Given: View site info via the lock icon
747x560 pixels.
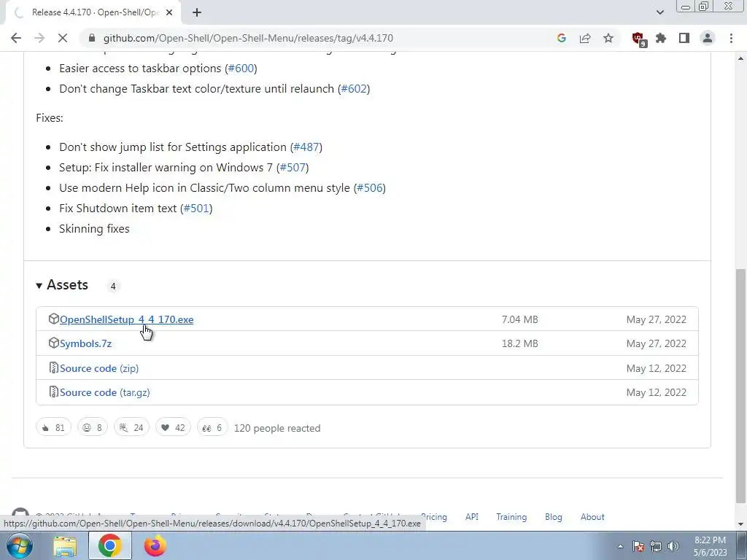Looking at the screenshot, I should 92,38.
